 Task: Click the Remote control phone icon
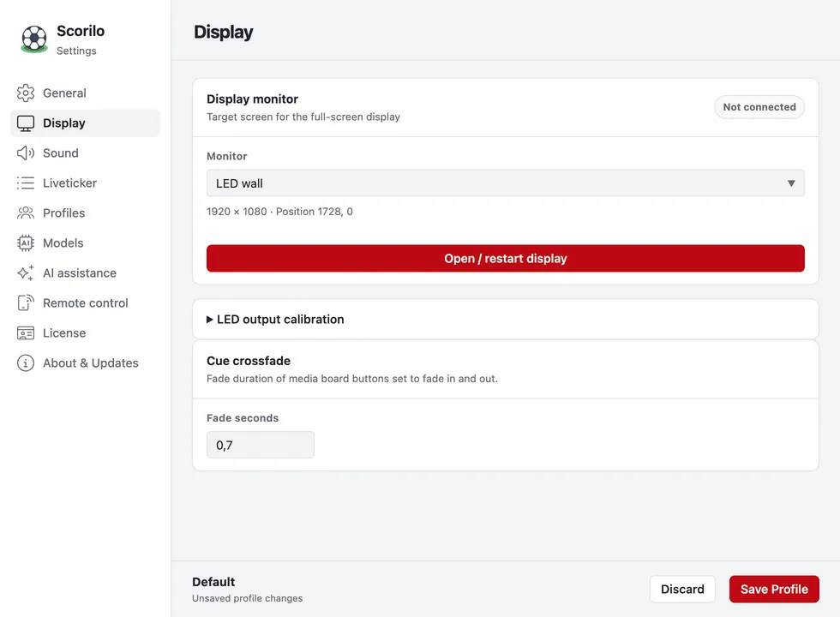pos(25,303)
